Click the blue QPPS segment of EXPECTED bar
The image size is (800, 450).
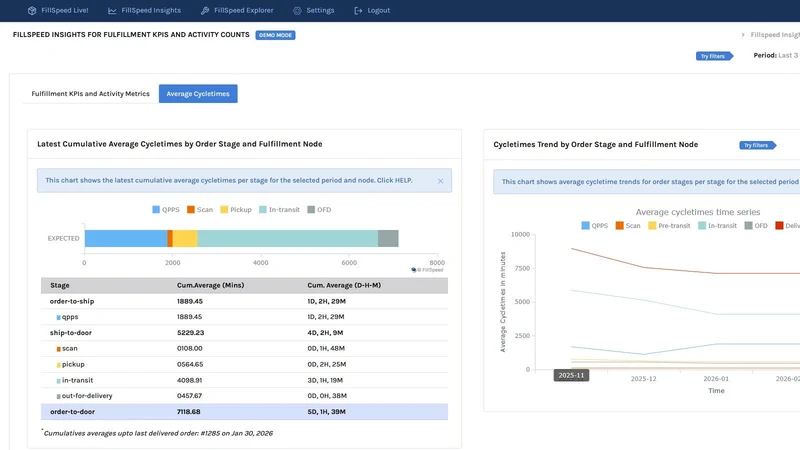tap(126, 238)
